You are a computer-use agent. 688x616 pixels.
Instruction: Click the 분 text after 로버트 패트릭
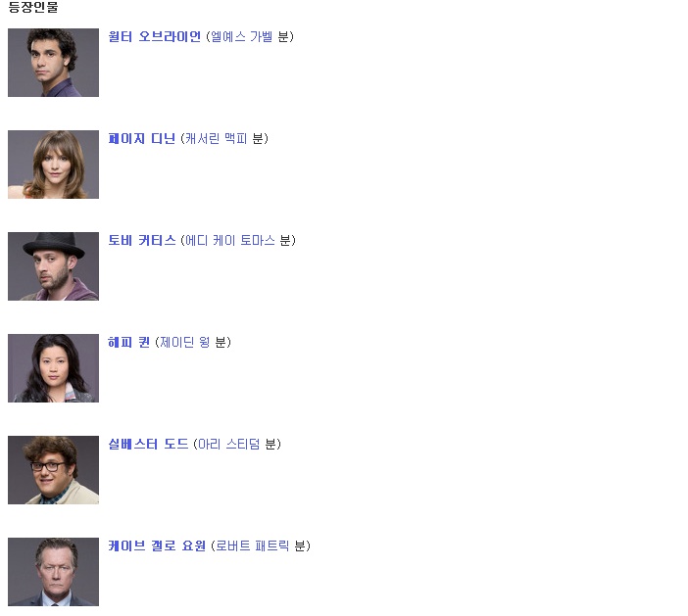(300, 545)
